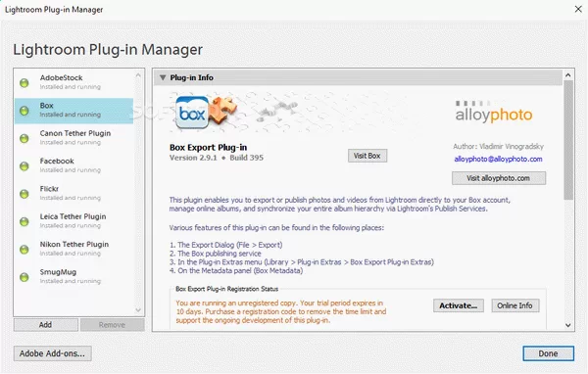Click the Box Export Plug-in title text
588x374 pixels.
pos(208,147)
